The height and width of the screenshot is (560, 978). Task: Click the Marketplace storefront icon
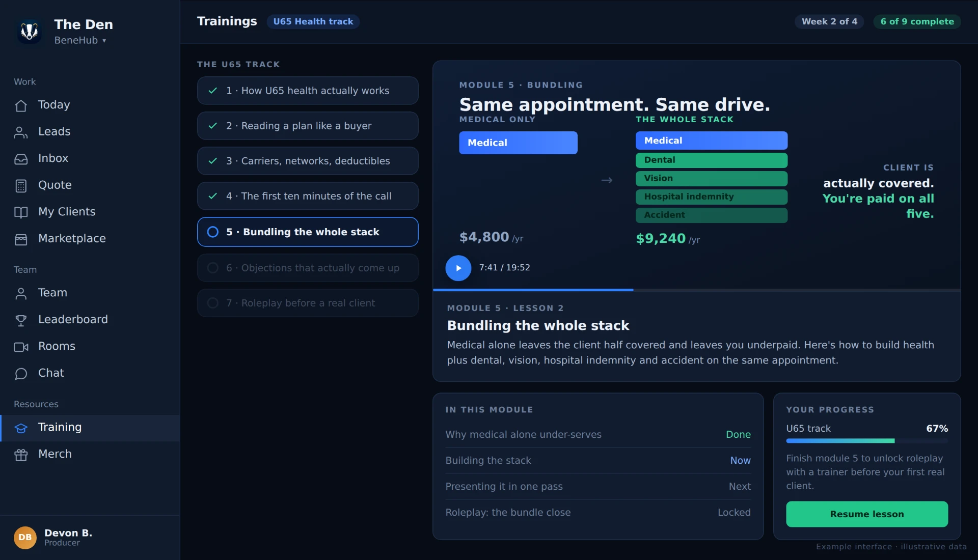coord(21,239)
